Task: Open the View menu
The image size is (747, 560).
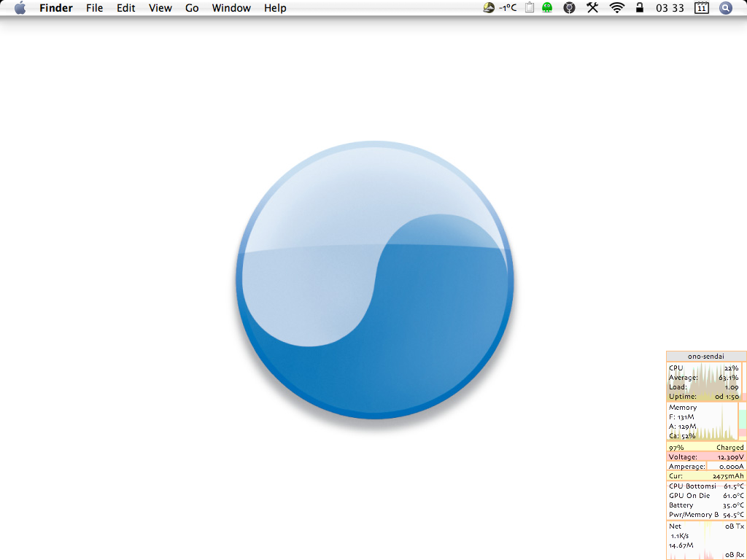Action: tap(160, 8)
